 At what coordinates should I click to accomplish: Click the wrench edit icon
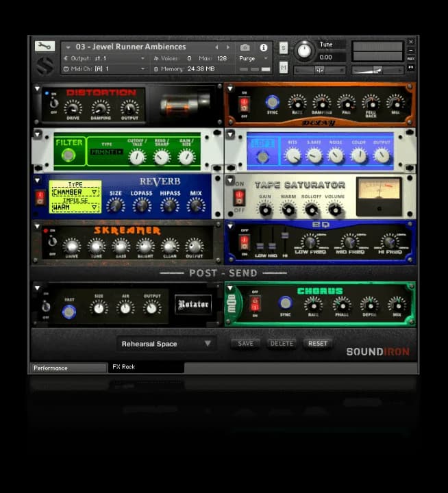click(x=45, y=47)
